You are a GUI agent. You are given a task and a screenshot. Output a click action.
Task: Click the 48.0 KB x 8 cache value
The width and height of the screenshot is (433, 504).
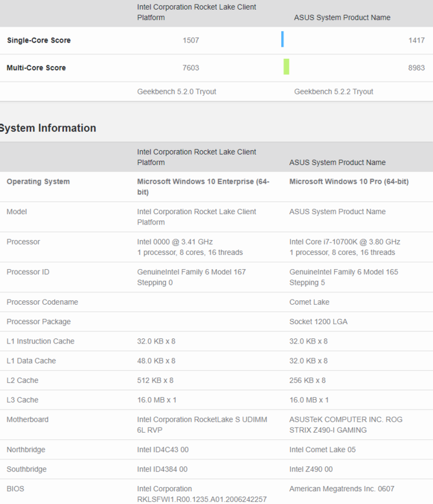[156, 361]
